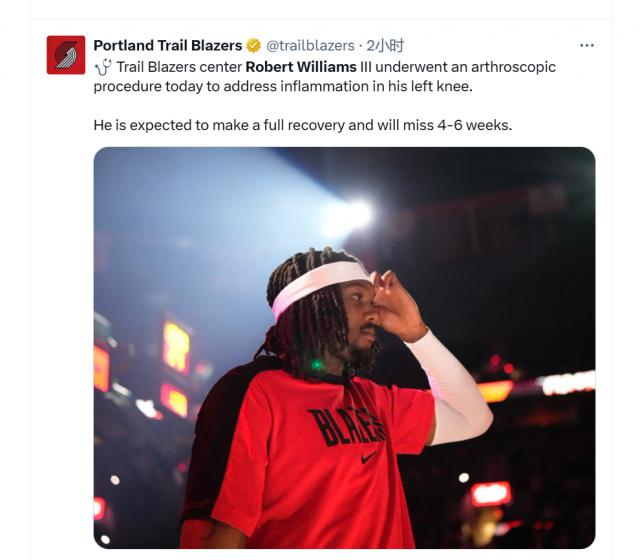Click the bold Robert Williams name
Screen dimensions: 640x560
pyautogui.click(x=301, y=67)
